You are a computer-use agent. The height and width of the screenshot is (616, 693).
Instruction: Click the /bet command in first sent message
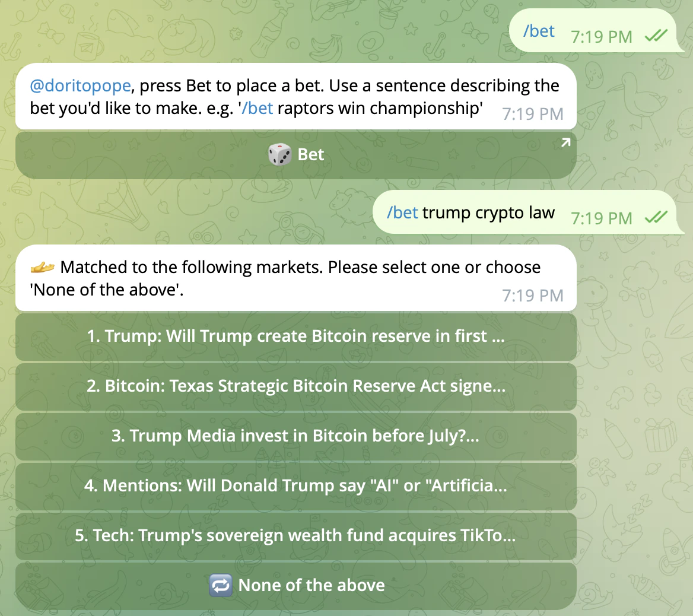(539, 31)
